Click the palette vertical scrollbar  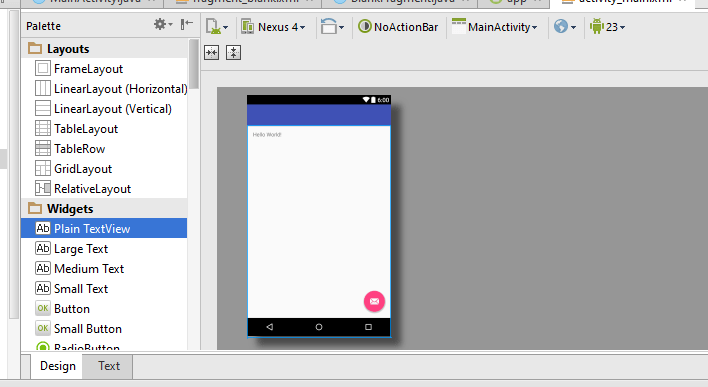point(194,64)
